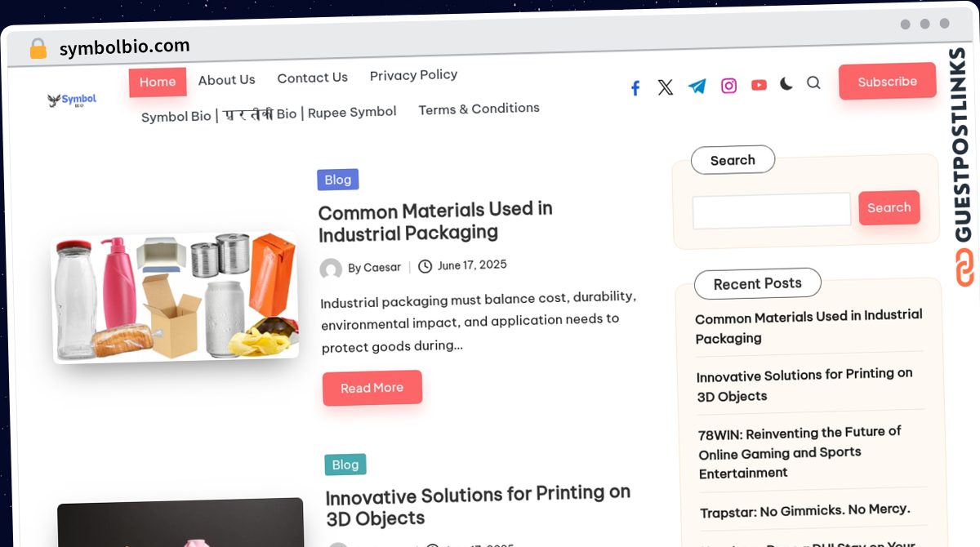Viewport: 980px width, 547px height.
Task: Click the padlock icon in the address bar
Action: (x=38, y=49)
